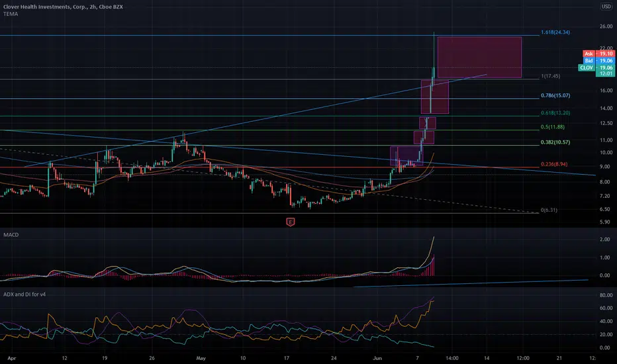Click the 'Apr' date on time axis
617x364 pixels.
[12, 358]
